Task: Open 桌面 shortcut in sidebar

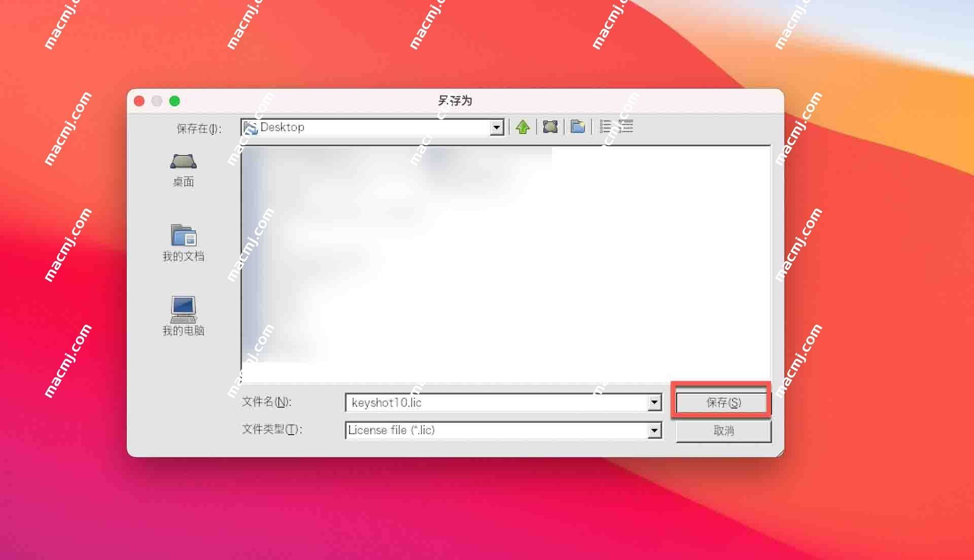Action: click(183, 170)
